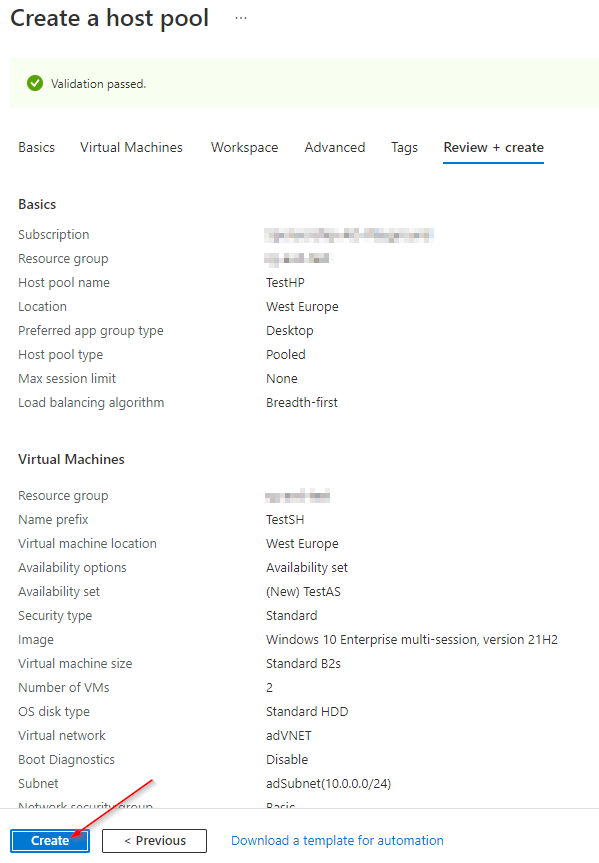
Task: Select the Review + create tab
Action: click(x=493, y=148)
